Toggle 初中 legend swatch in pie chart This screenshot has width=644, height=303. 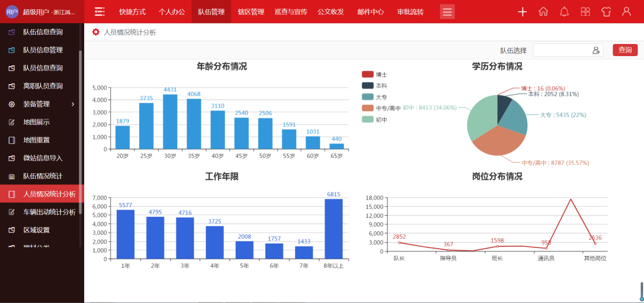(368, 119)
